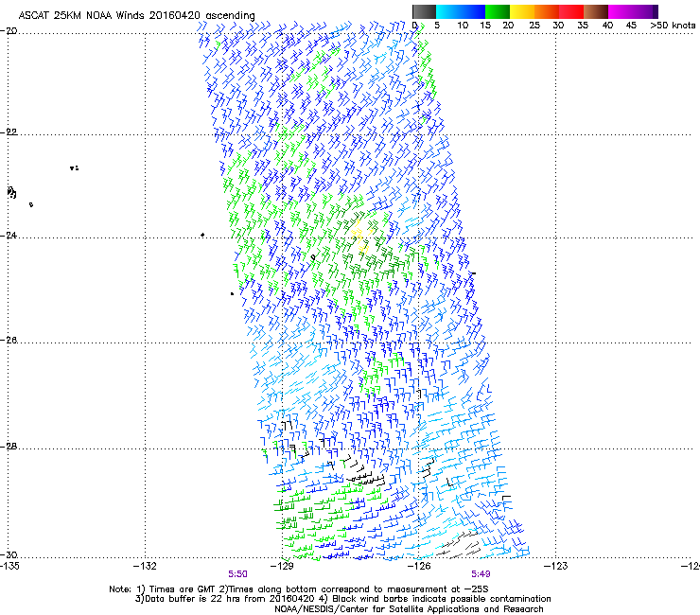Click the purple '5:49' time label
The height and width of the screenshot is (615, 700).
click(481, 574)
